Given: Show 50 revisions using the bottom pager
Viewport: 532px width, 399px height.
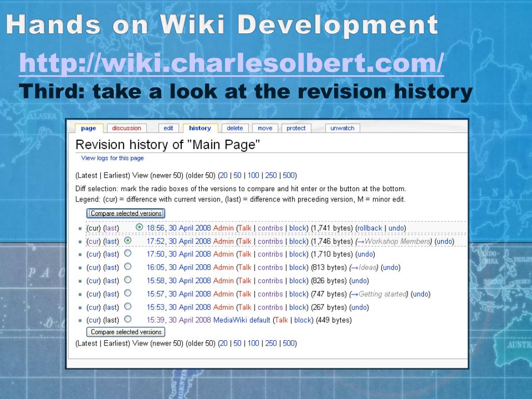Looking at the screenshot, I should pyautogui.click(x=237, y=343).
